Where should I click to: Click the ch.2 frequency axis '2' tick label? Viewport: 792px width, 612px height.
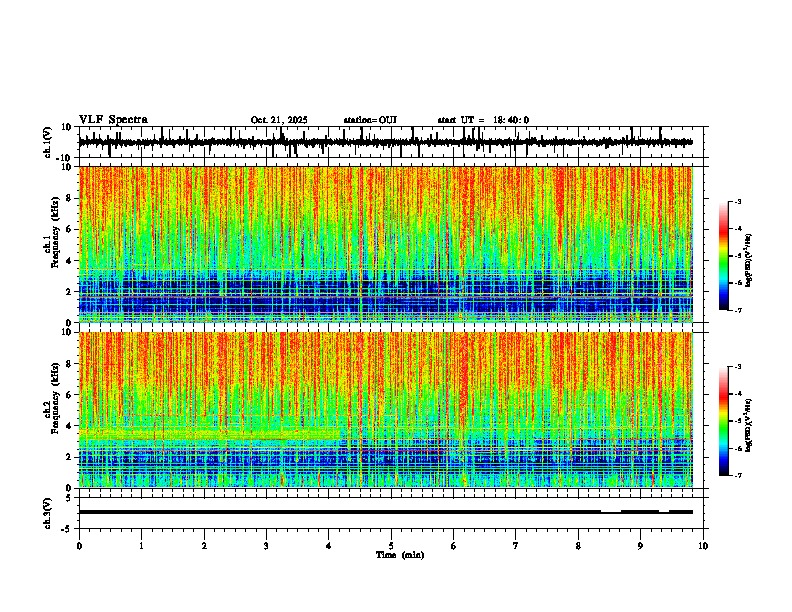pos(69,457)
